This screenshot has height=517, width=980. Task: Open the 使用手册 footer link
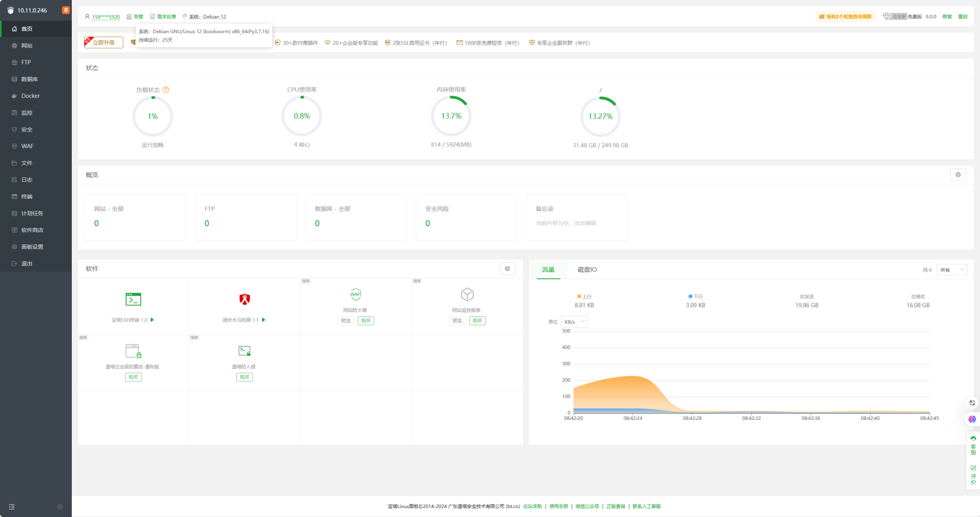point(558,506)
